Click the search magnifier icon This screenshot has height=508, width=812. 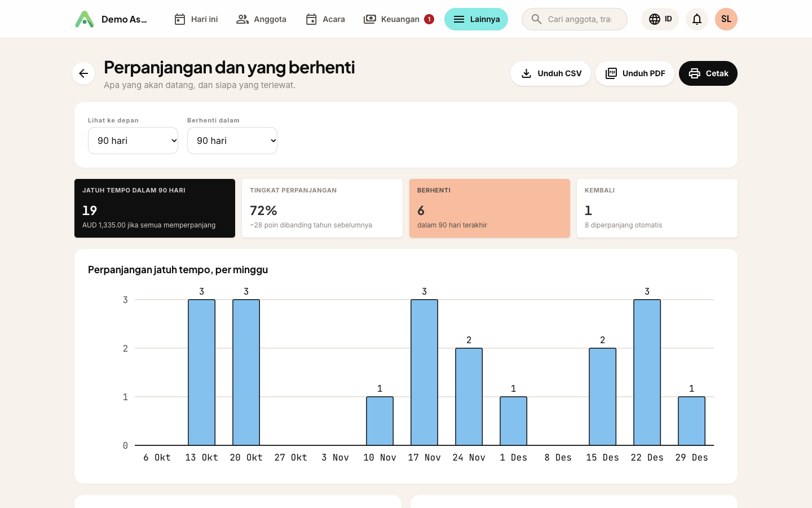537,19
